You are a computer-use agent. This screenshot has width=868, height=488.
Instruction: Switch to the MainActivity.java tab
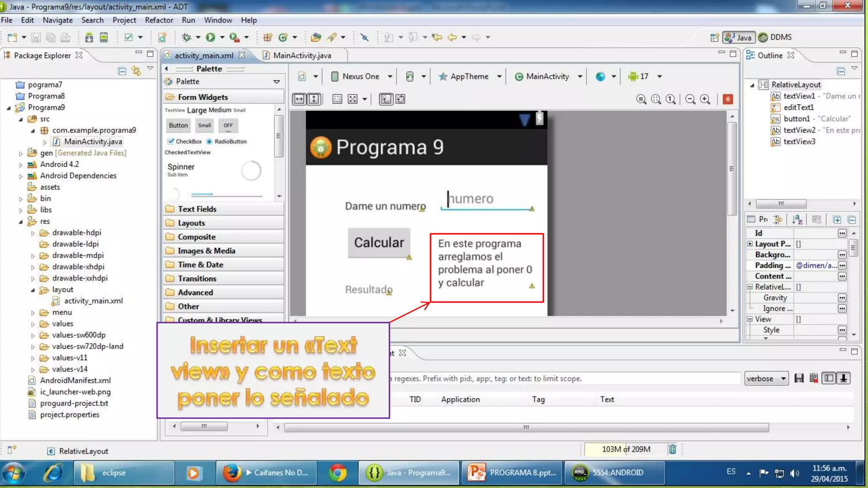pos(301,55)
